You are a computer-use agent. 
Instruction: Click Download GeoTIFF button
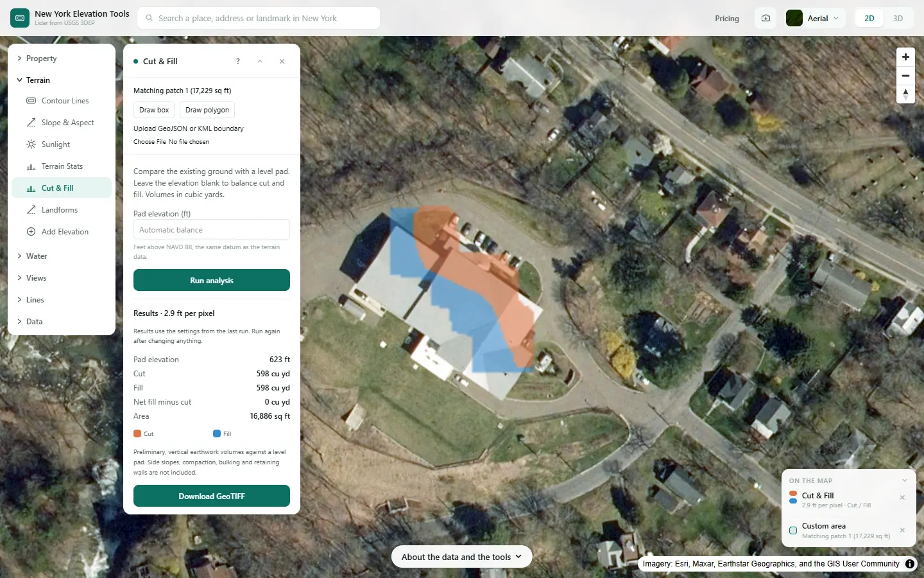[212, 496]
